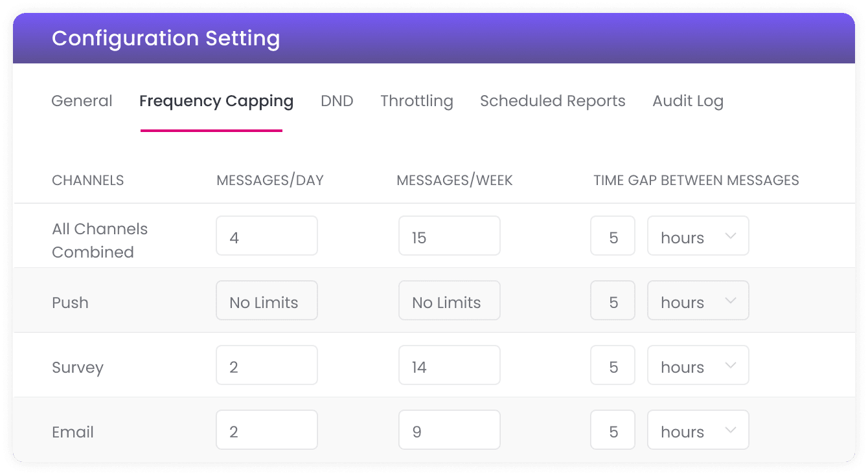Open the General tab
Screen dimensions: 868x475
pyautogui.click(x=82, y=101)
